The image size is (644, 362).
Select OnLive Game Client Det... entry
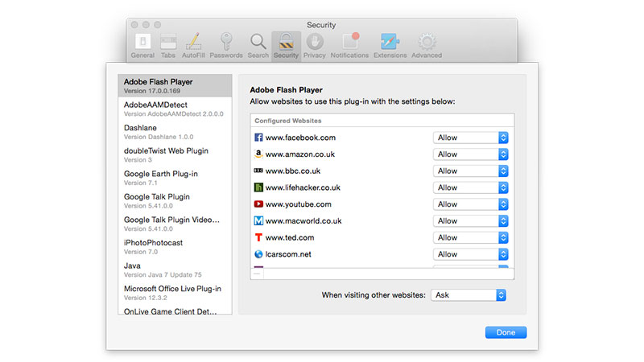(175, 311)
